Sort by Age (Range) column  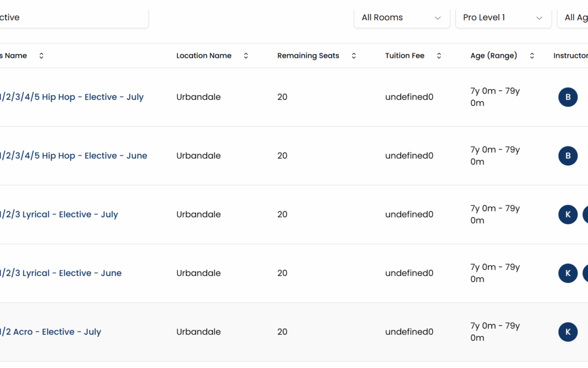[532, 56]
